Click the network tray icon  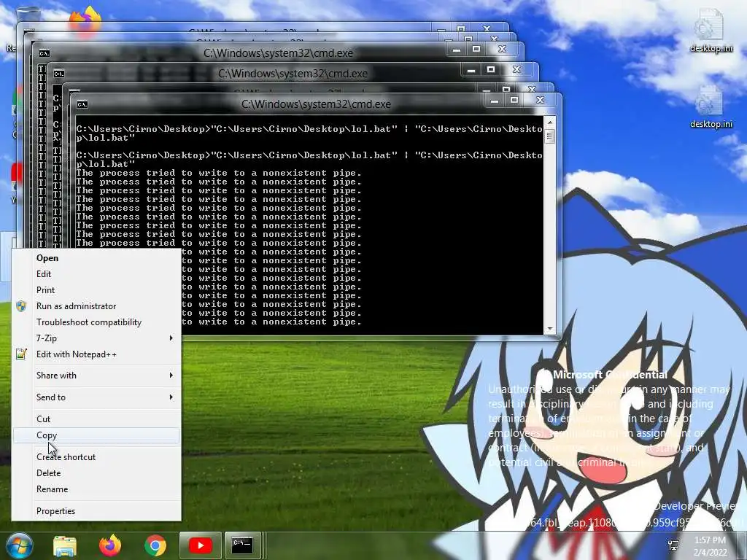pos(673,545)
